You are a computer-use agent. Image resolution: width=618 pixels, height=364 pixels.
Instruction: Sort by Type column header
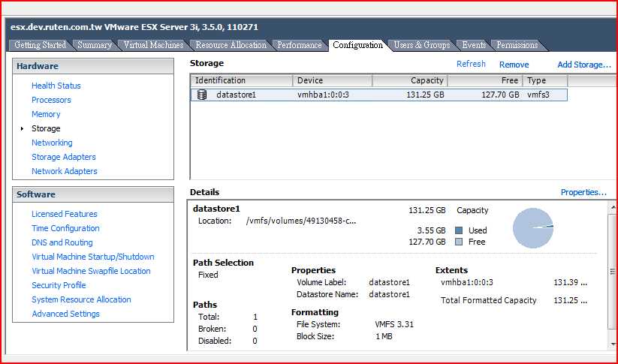click(x=545, y=80)
